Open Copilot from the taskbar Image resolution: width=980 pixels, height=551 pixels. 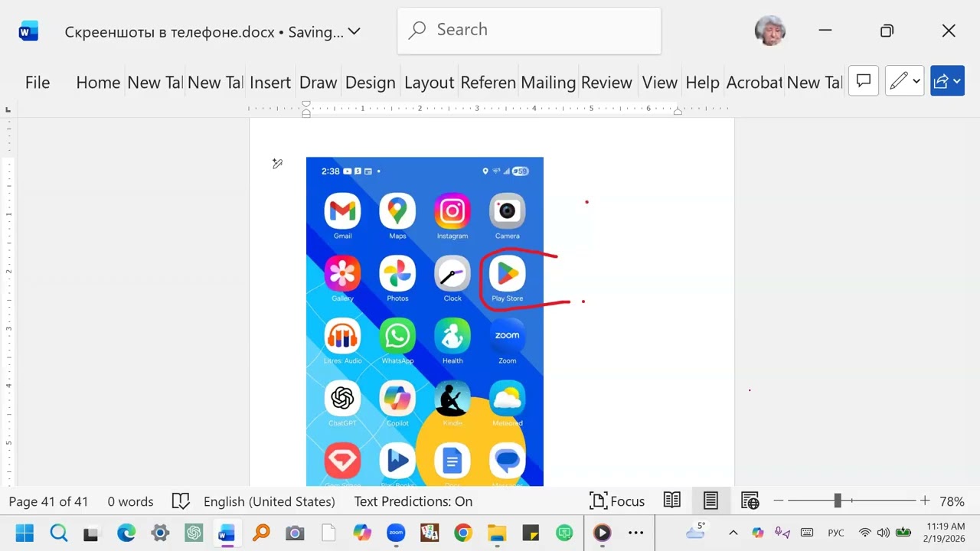point(362,533)
